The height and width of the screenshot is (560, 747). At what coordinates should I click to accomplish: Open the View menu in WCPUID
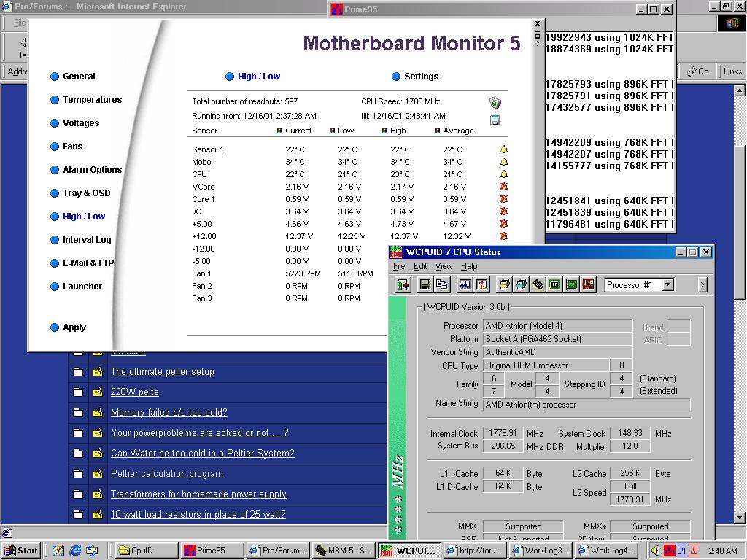444,266
